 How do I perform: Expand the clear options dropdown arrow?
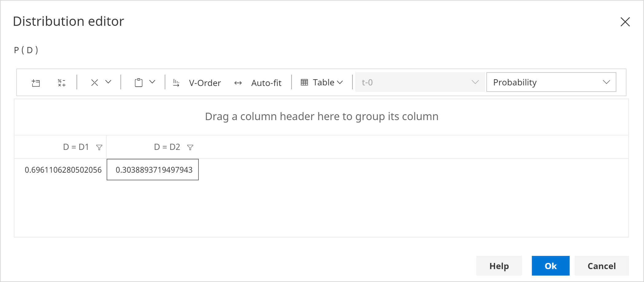pyautogui.click(x=108, y=82)
